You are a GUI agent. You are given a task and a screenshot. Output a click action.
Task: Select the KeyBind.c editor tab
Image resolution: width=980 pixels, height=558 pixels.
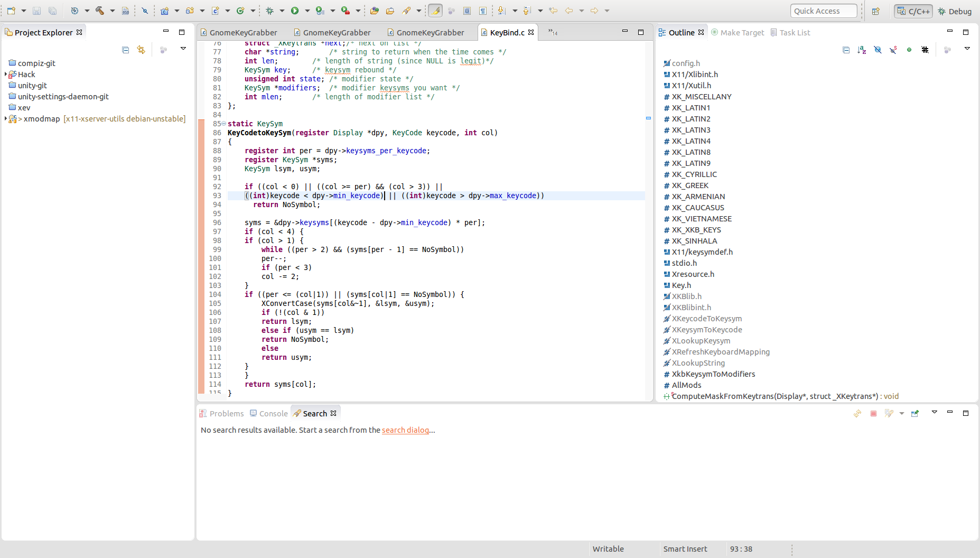pyautogui.click(x=507, y=33)
